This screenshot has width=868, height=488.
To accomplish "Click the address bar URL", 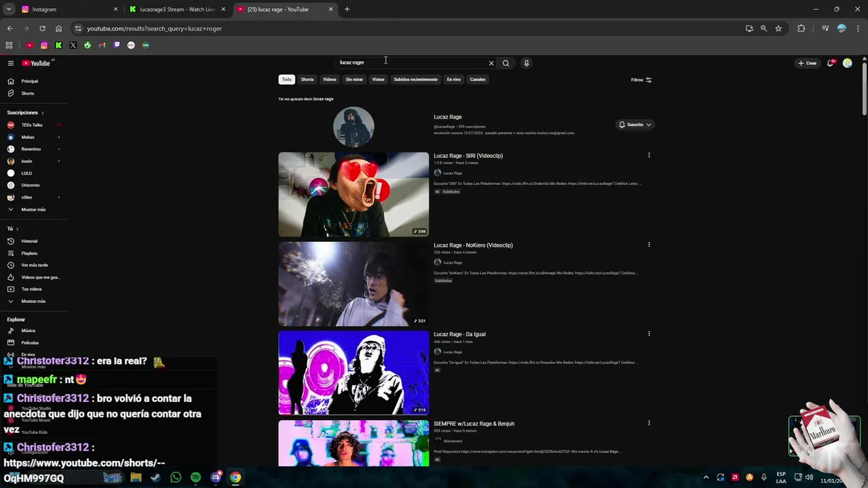I will pyautogui.click(x=154, y=28).
